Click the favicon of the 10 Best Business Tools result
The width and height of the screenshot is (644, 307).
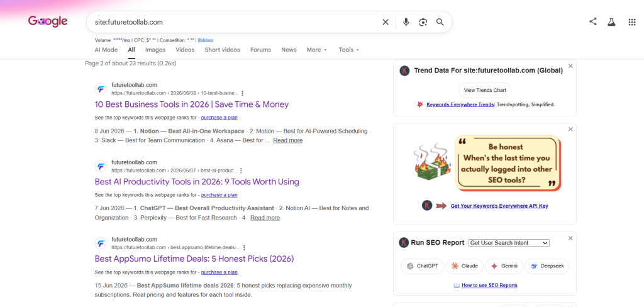click(x=101, y=89)
